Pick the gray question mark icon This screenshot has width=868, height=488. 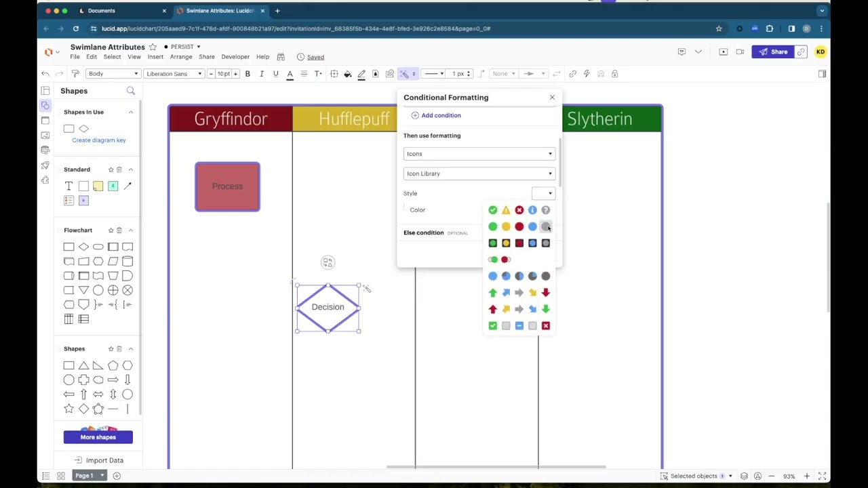(x=546, y=210)
